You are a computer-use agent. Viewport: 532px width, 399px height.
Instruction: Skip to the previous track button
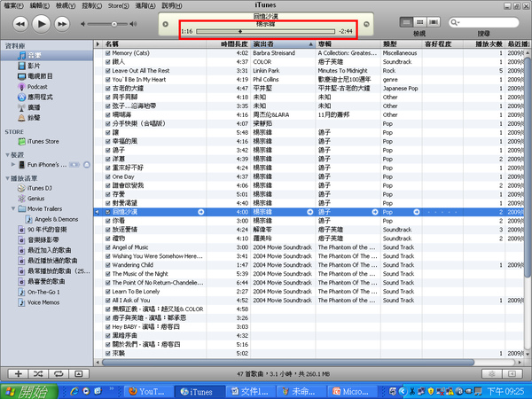click(x=20, y=24)
